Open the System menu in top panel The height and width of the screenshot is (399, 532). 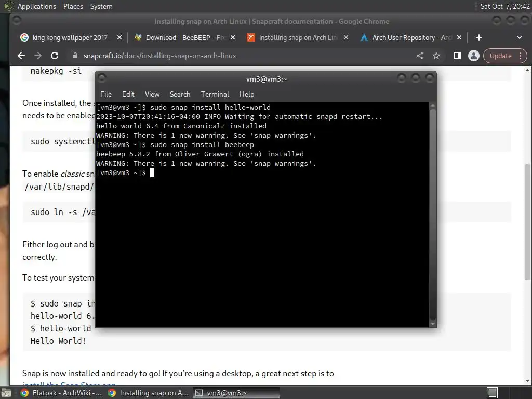[x=101, y=6]
